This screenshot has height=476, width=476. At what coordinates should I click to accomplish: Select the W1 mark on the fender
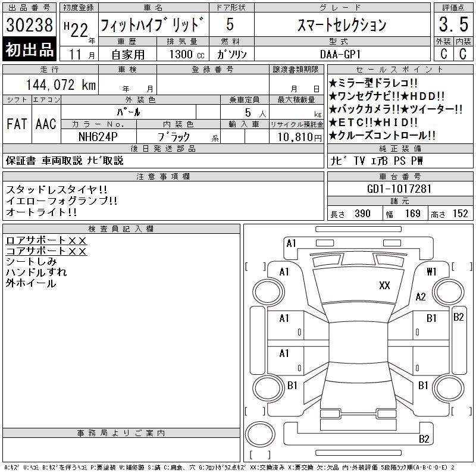coord(431,271)
